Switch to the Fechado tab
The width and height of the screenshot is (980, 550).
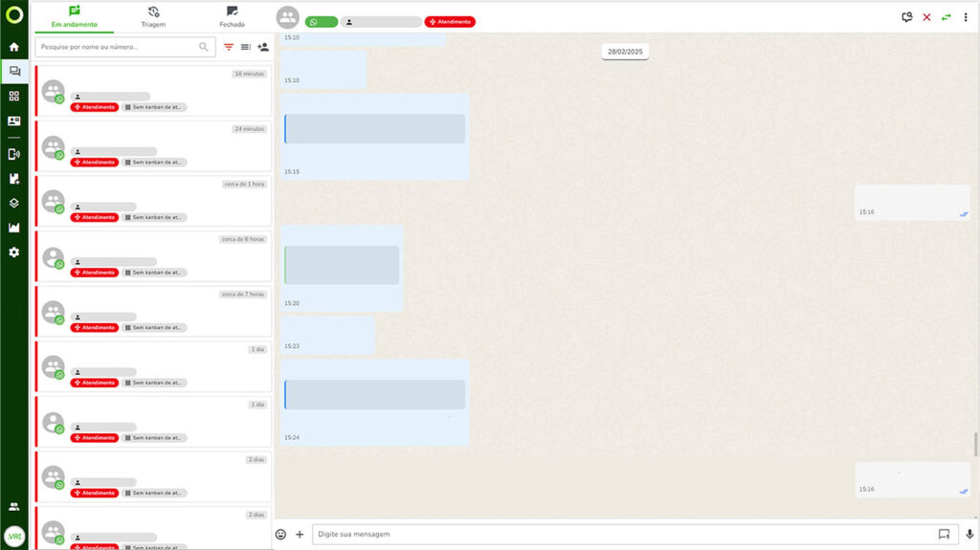(x=232, y=17)
